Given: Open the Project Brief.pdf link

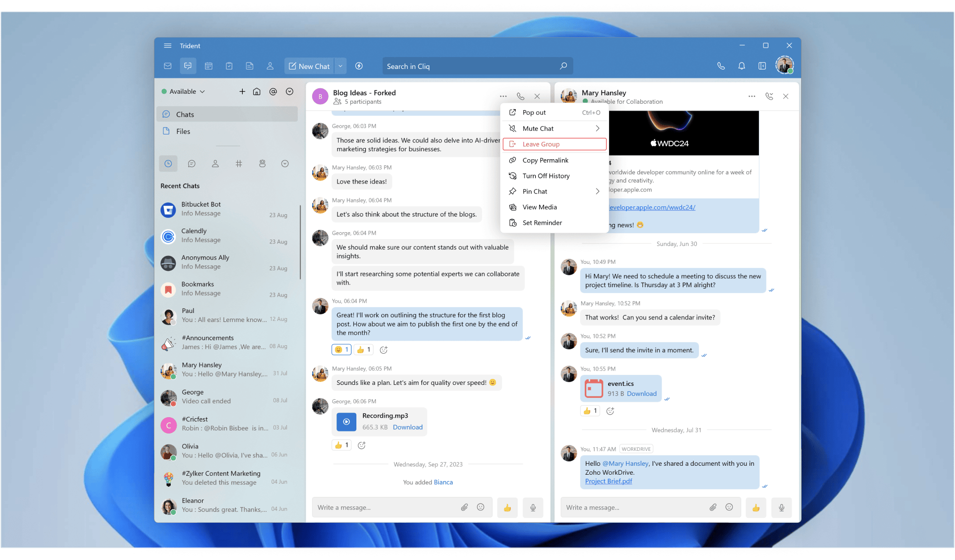Looking at the screenshot, I should 608,481.
